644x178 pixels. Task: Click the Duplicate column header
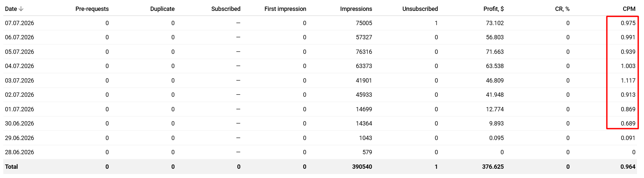pos(162,9)
